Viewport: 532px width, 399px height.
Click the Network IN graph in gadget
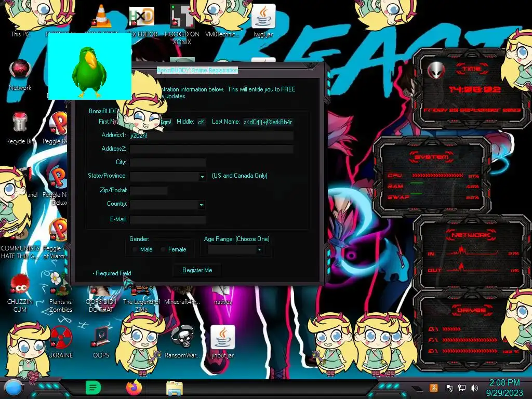[472, 251]
